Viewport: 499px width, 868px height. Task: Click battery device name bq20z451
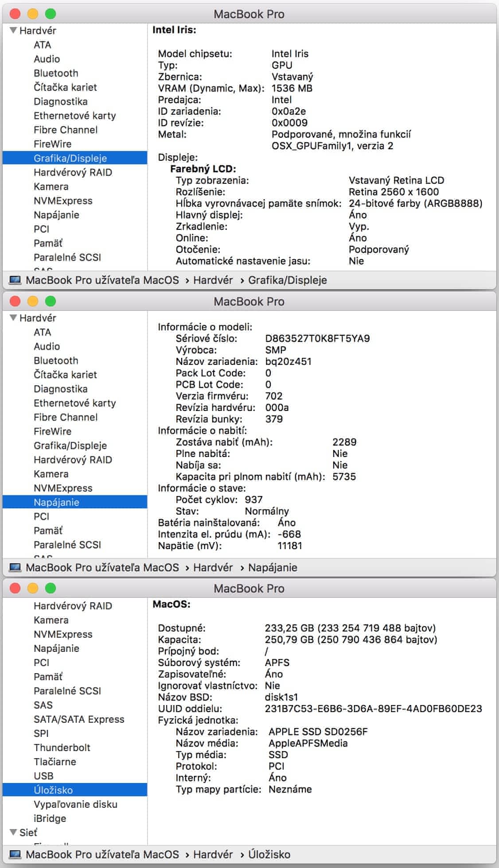tap(288, 361)
